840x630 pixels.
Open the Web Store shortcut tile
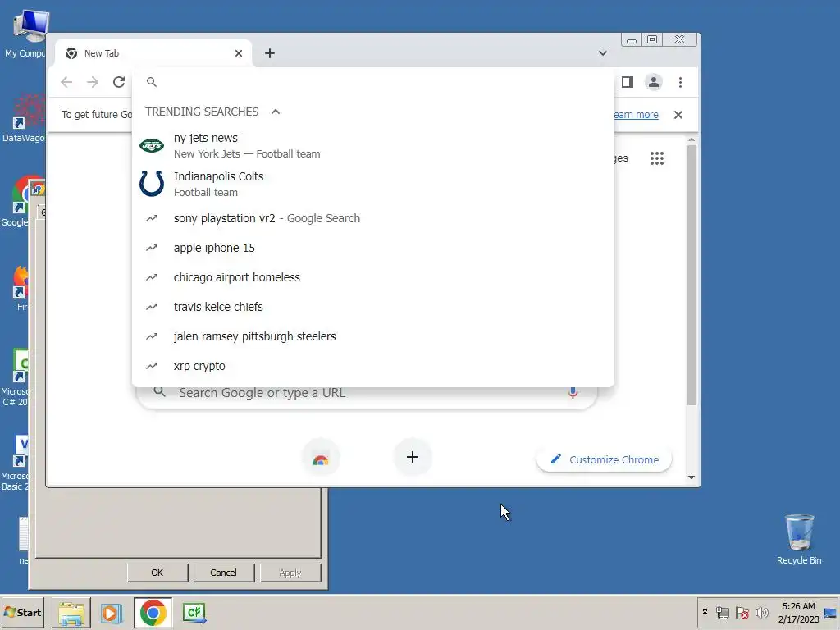tap(321, 458)
